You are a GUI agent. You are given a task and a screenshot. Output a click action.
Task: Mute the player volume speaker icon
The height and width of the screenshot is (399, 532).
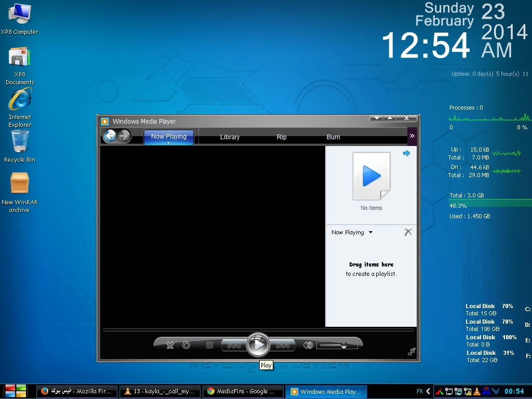(308, 345)
